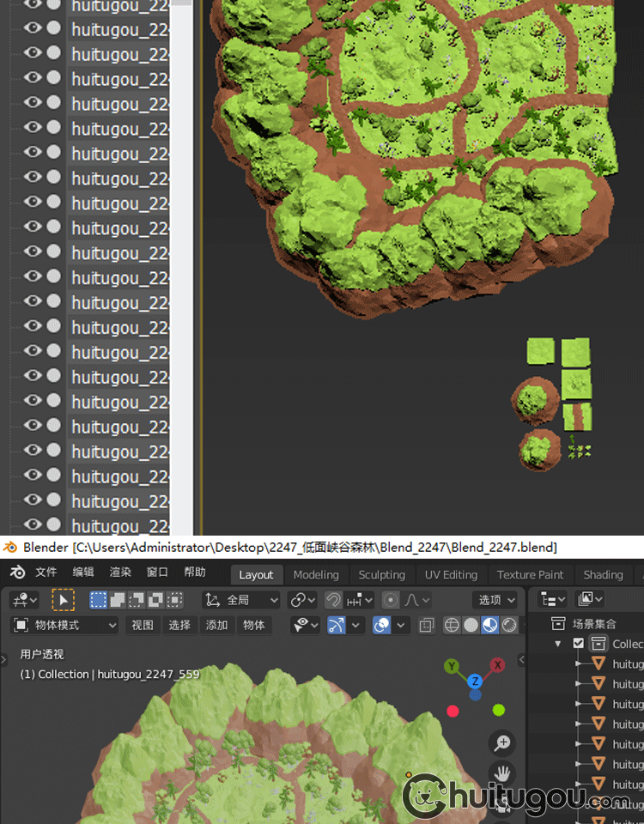Viewport: 644px width, 824px height.
Task: Switch to solid viewport shading
Action: coord(471,626)
